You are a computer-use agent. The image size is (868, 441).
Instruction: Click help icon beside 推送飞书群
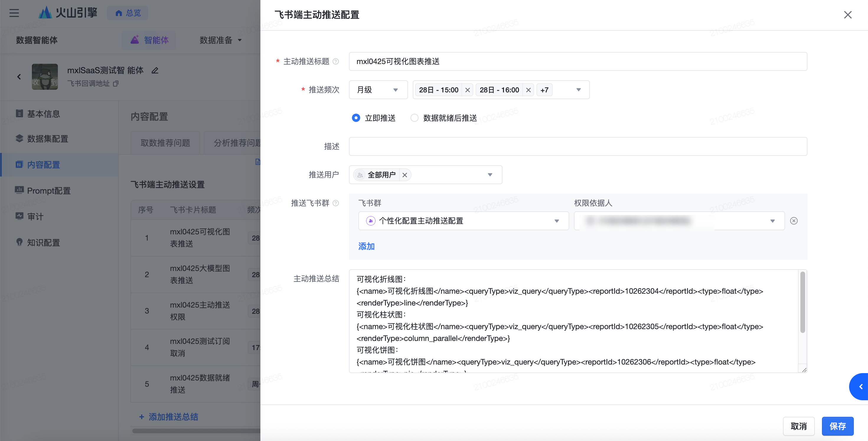tap(336, 203)
